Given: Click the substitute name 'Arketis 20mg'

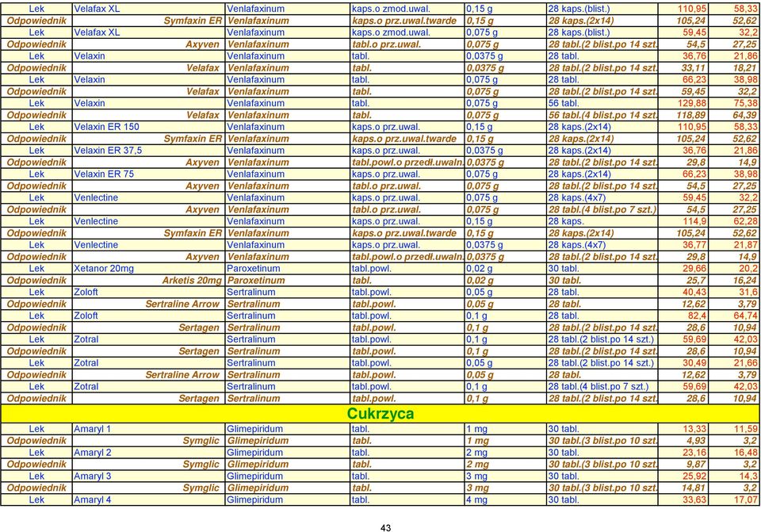Looking at the screenshot, I should (192, 281).
